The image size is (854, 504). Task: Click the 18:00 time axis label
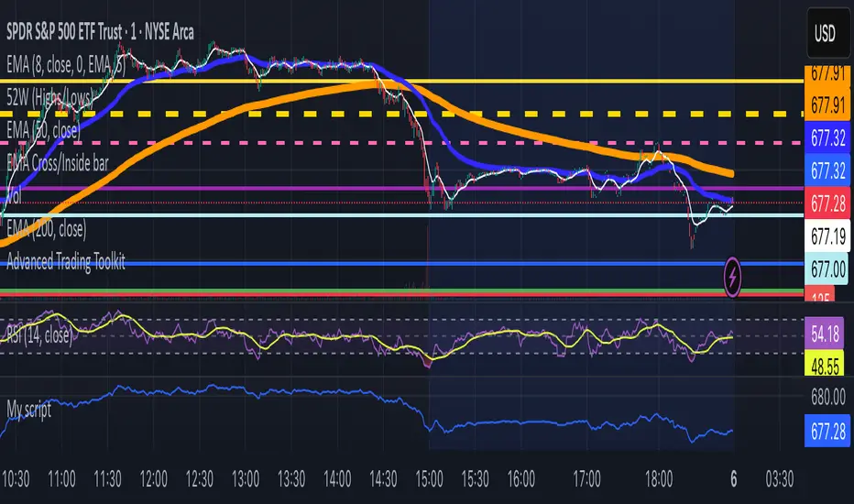(659, 479)
